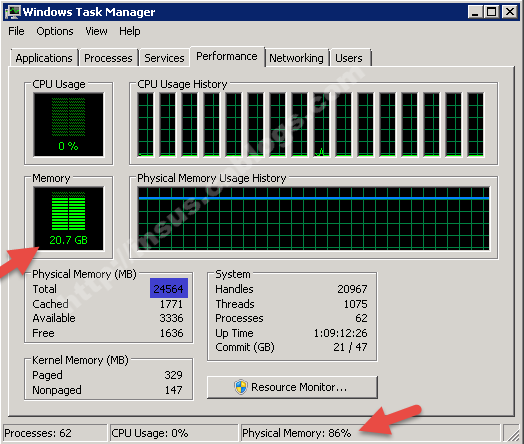Select the highlighted Total value 24564

(169, 289)
